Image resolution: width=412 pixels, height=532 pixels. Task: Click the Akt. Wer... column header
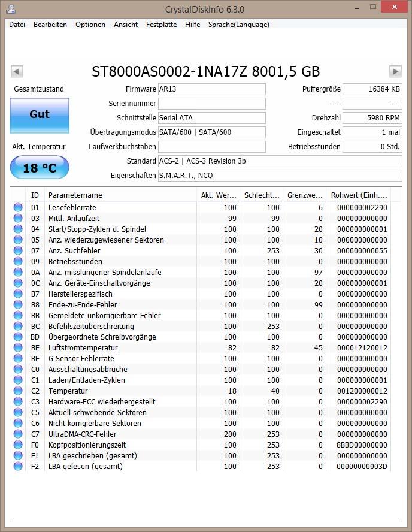tap(218, 195)
